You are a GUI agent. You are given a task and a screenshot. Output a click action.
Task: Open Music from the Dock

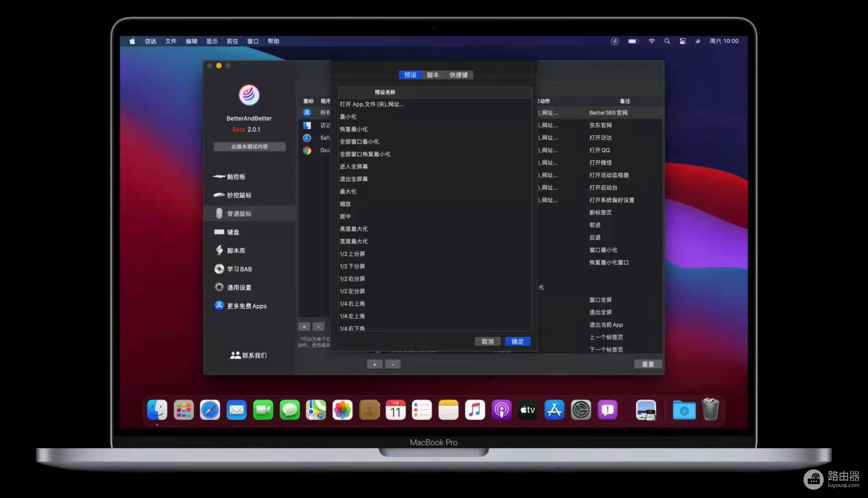pos(475,409)
